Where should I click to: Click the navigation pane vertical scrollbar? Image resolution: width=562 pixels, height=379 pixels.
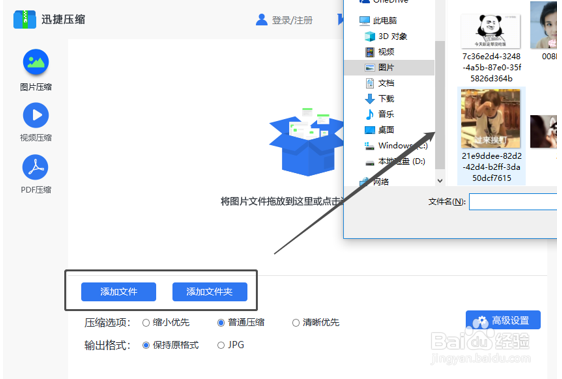(x=440, y=104)
